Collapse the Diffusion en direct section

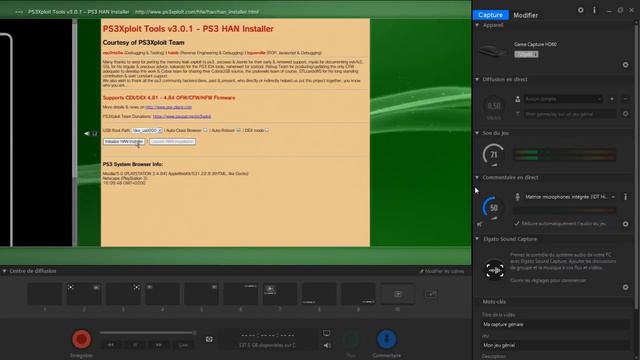tap(477, 80)
